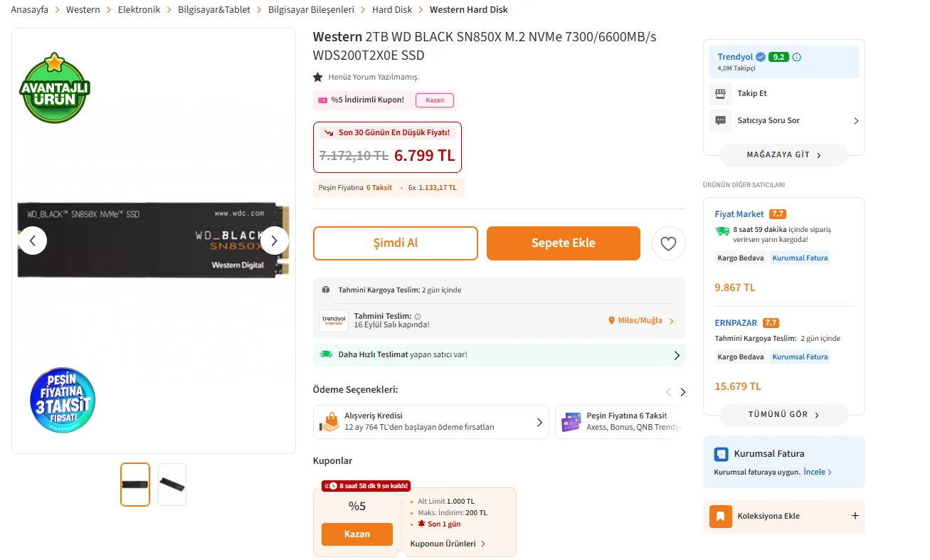Select the second product thumbnail
Screen dimensions: 930x560
(172, 485)
